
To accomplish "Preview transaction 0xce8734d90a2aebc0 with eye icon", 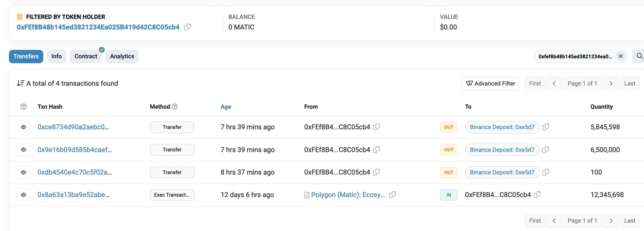I will [x=23, y=127].
